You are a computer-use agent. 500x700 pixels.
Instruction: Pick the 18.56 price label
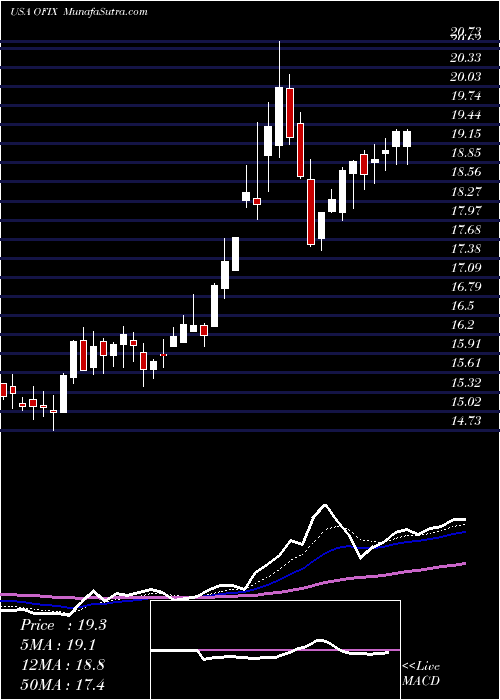[x=466, y=172]
